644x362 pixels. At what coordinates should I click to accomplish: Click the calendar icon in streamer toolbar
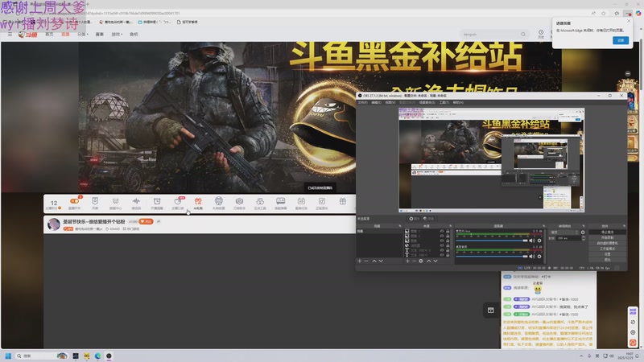click(301, 201)
